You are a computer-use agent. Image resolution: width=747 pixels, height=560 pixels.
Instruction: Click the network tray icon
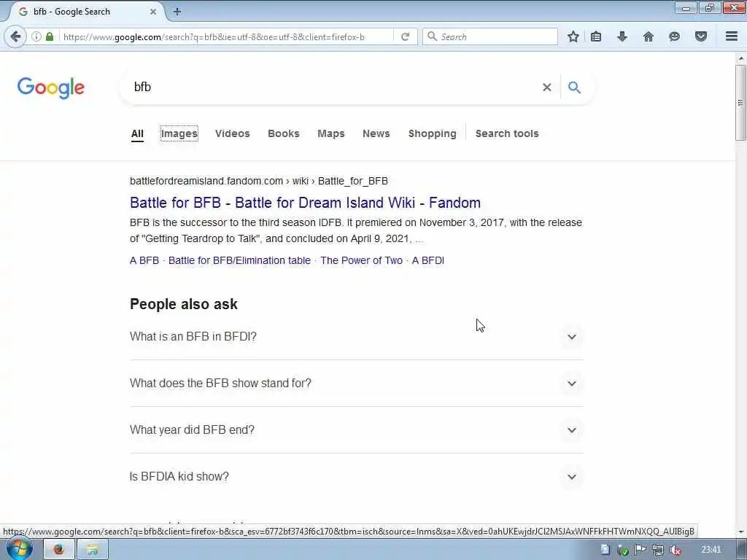tap(658, 550)
